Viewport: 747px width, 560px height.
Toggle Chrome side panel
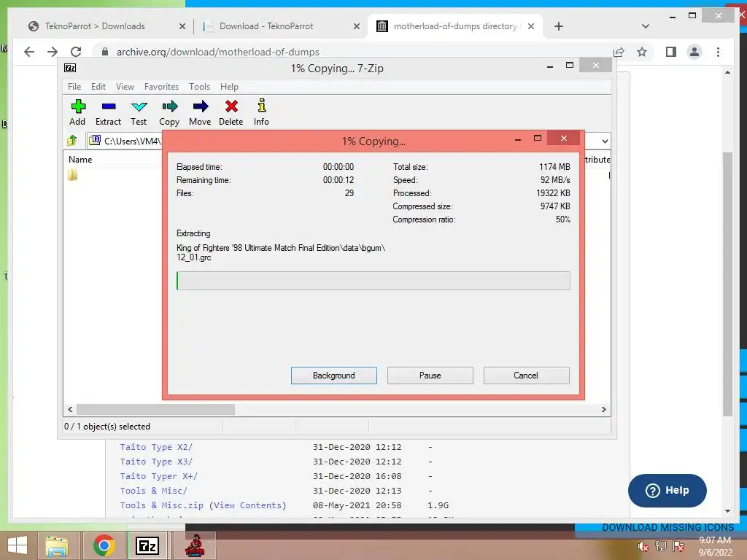(671, 52)
